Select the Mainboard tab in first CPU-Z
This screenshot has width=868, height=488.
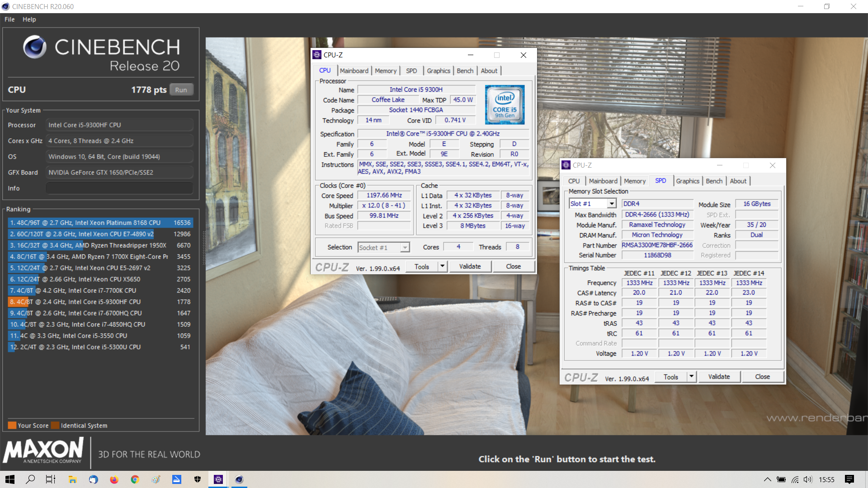click(354, 70)
